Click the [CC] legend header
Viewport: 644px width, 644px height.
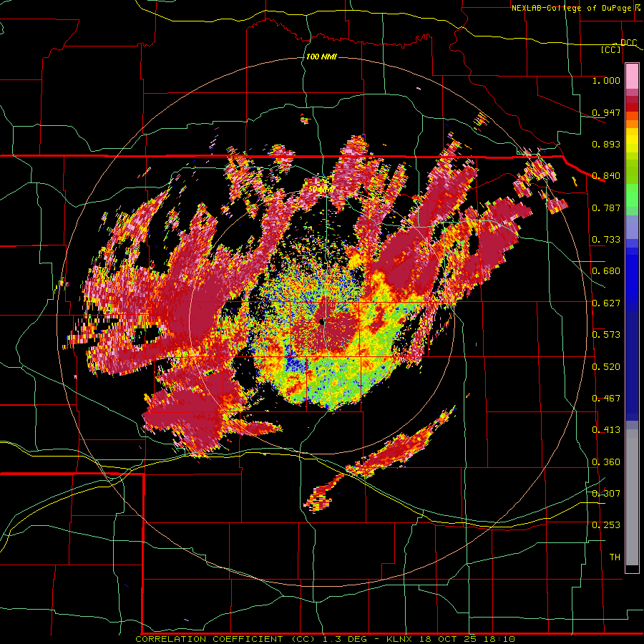[611, 49]
